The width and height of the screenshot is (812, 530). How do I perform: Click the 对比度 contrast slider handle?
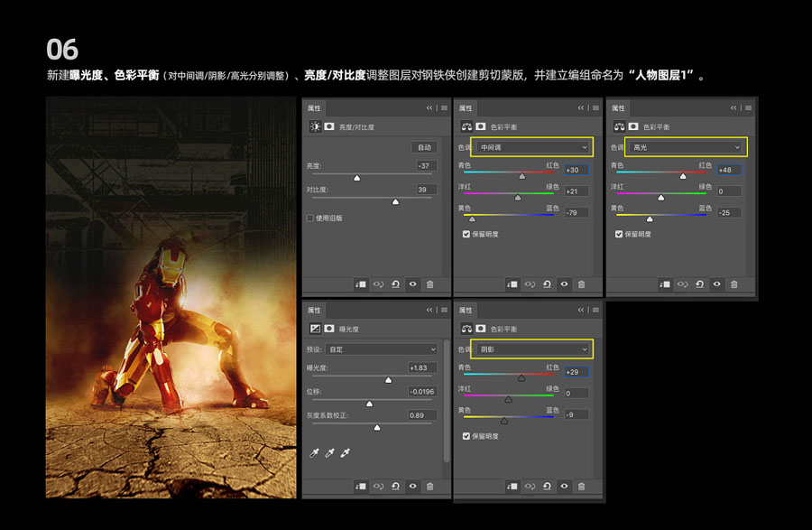tap(395, 202)
